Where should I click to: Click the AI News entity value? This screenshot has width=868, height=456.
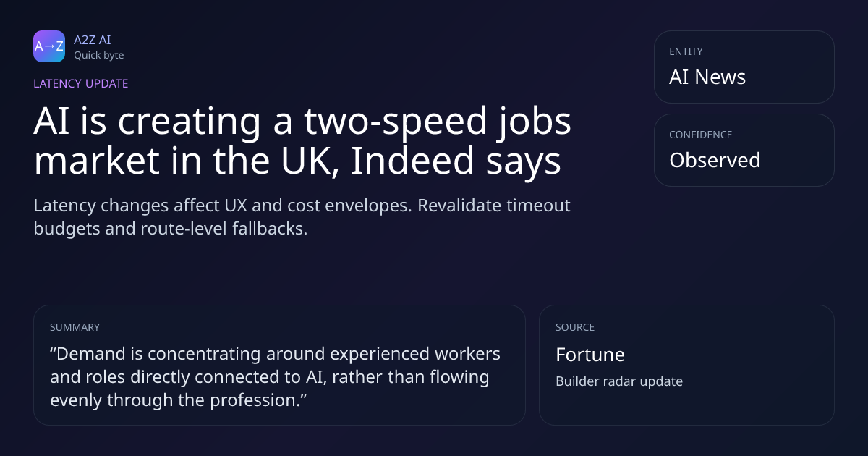click(707, 77)
